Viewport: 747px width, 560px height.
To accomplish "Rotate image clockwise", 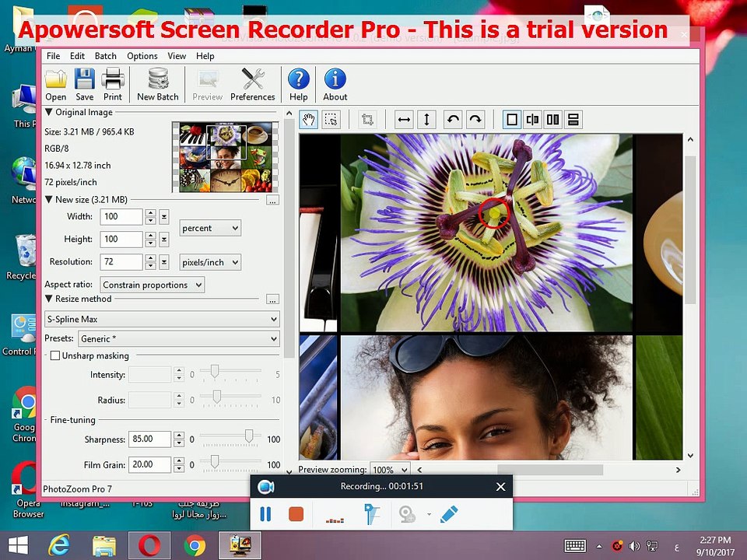I will point(475,119).
